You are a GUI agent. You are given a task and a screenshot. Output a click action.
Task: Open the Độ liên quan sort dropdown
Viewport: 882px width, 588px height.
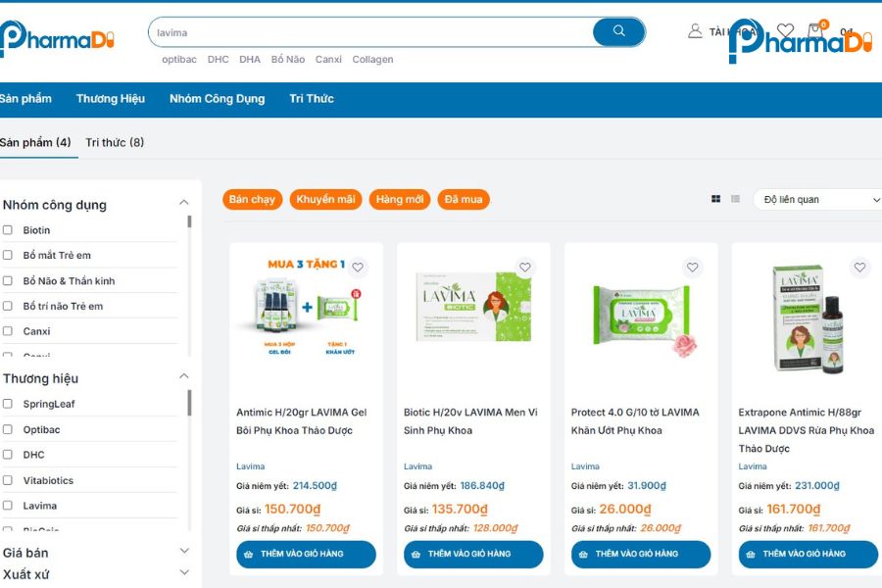[819, 199]
